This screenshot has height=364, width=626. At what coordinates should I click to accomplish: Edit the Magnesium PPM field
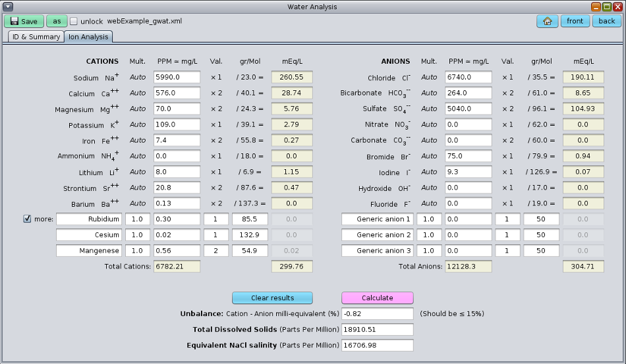177,109
